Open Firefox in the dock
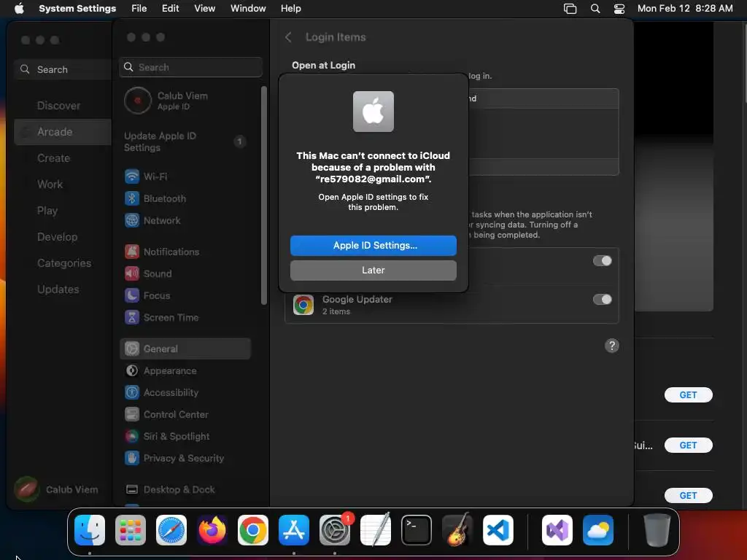 (x=212, y=530)
